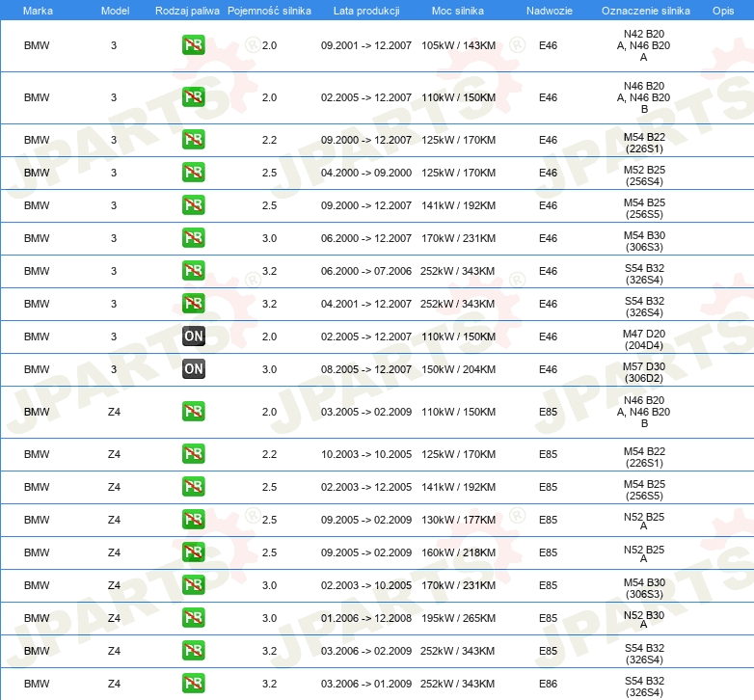Click the petrol icon in the 195kW / 265KM row
The image size is (754, 700).
click(x=194, y=618)
